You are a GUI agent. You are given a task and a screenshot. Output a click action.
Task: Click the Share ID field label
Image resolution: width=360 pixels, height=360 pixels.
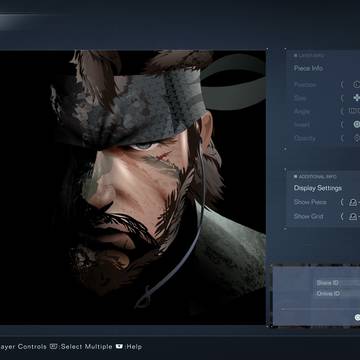click(328, 283)
